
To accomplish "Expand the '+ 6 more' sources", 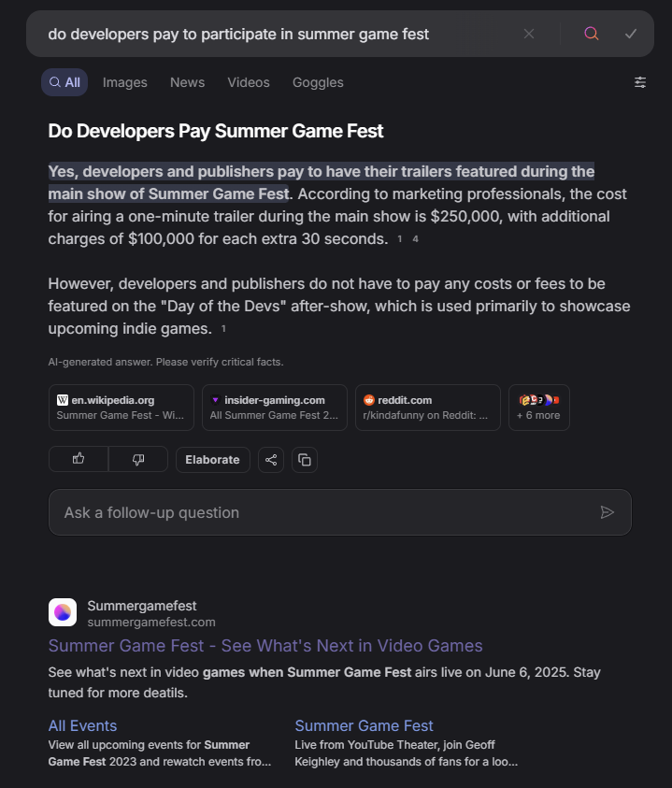I will point(538,408).
